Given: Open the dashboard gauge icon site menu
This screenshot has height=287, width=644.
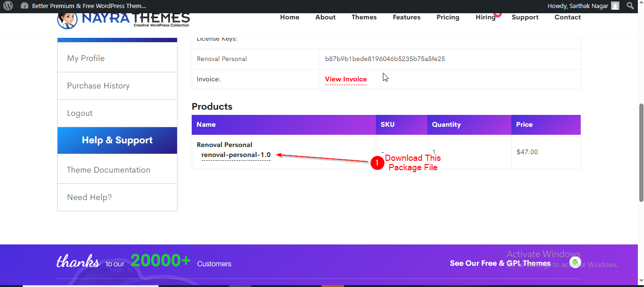Looking at the screenshot, I should pos(25,6).
